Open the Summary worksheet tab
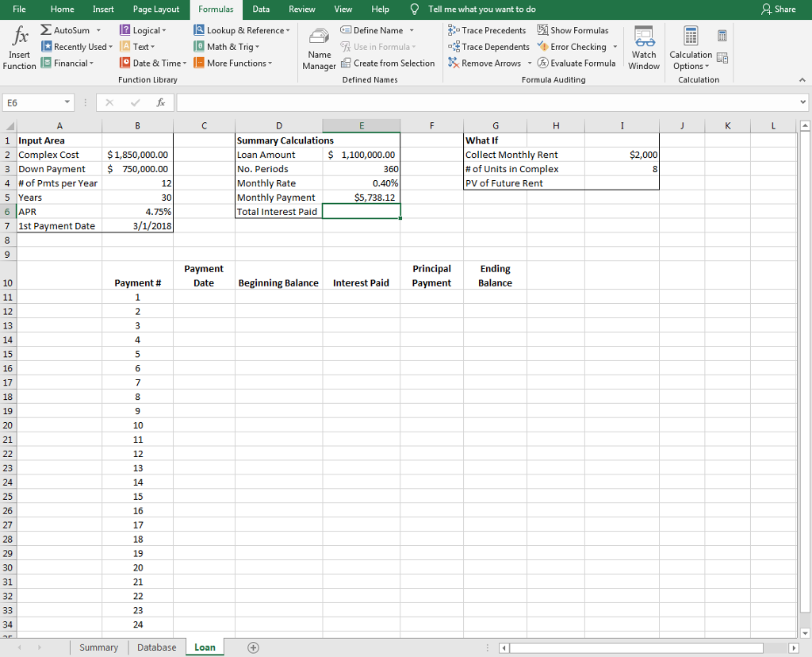 (x=98, y=647)
